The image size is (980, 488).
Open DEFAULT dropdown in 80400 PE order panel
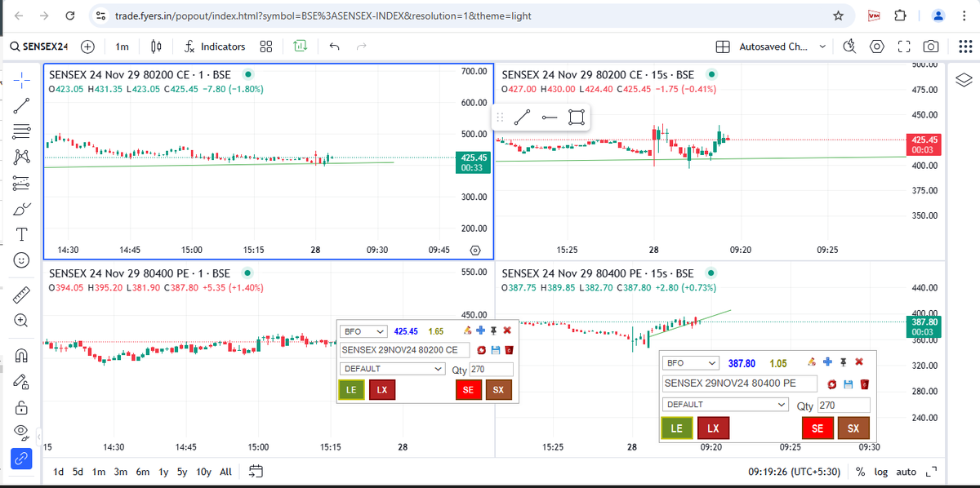pyautogui.click(x=727, y=405)
